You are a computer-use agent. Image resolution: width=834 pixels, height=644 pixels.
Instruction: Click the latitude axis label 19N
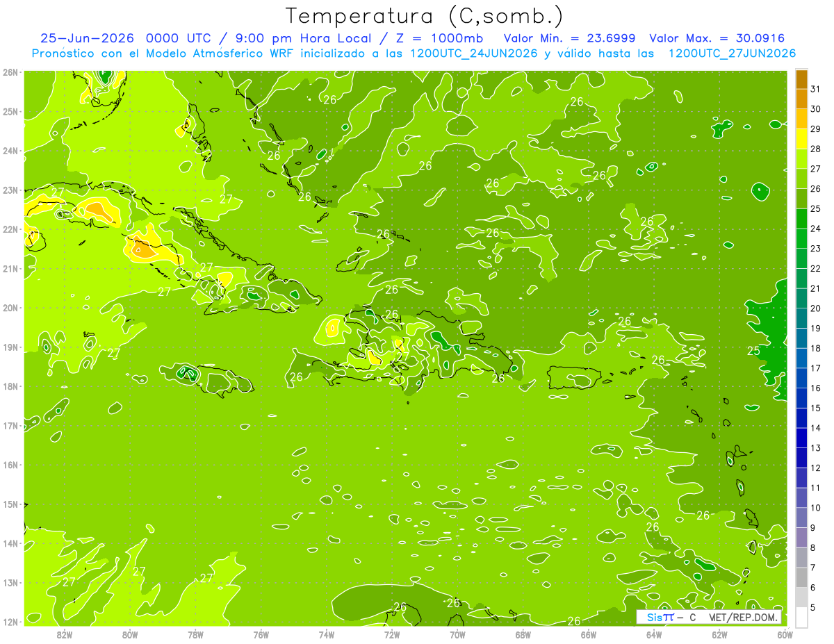[x=10, y=347]
